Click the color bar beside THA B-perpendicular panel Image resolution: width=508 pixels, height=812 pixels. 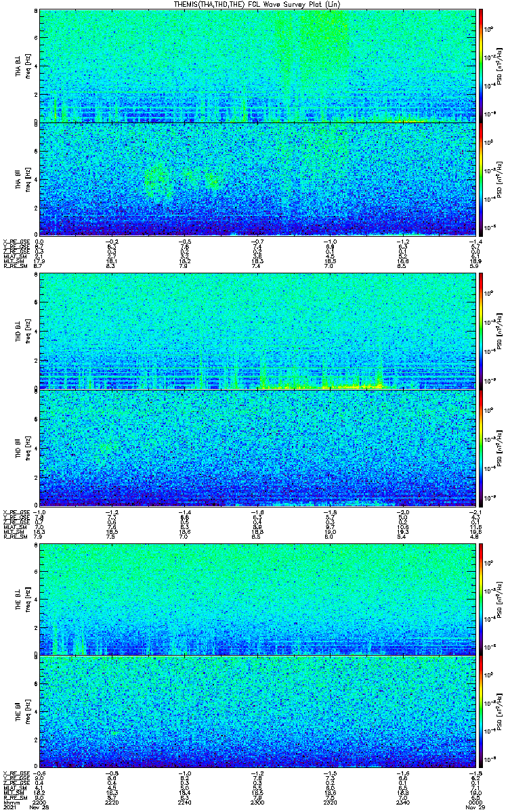coord(482,65)
